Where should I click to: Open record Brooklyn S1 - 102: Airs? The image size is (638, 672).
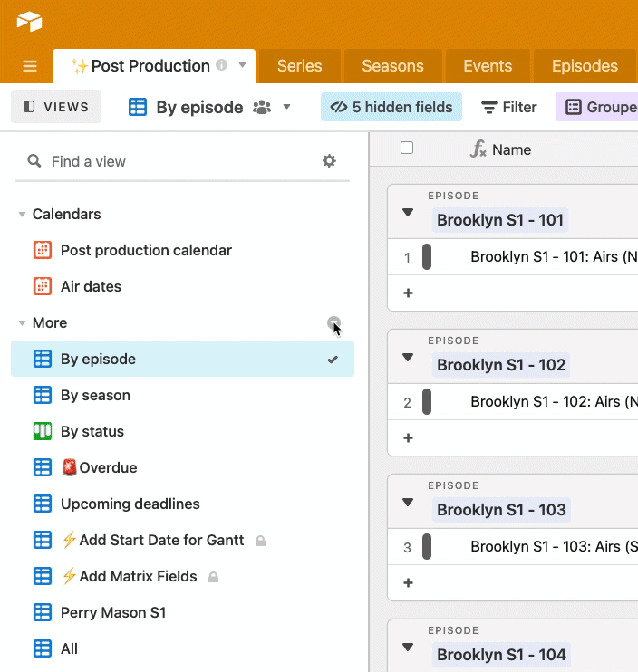(x=554, y=401)
